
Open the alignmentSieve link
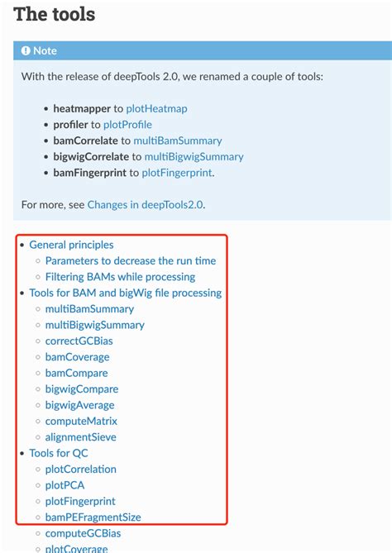[x=81, y=437]
